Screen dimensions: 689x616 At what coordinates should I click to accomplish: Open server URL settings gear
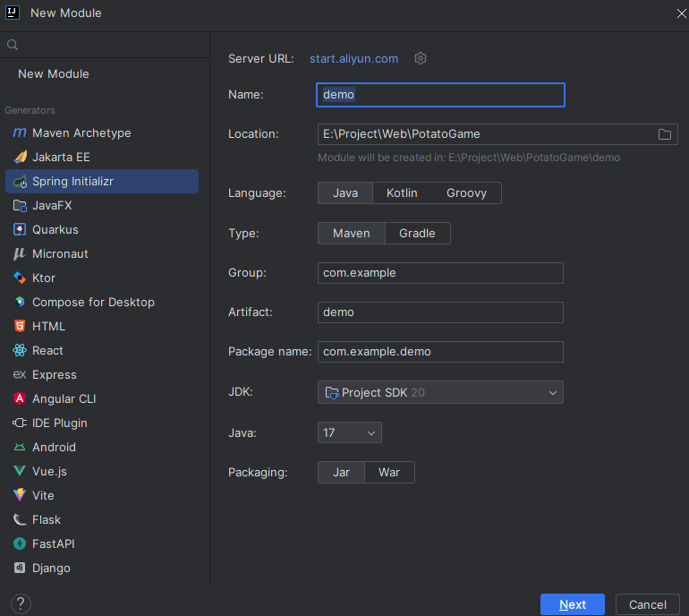[421, 58]
